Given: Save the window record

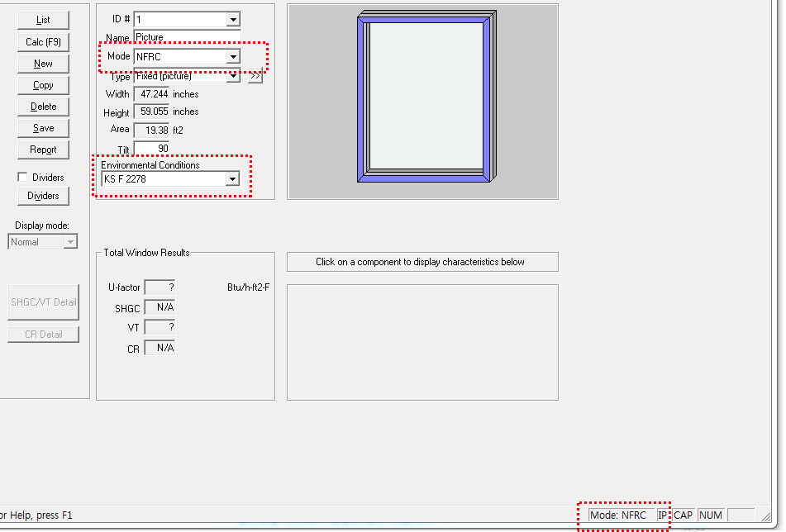Looking at the screenshot, I should coord(43,128).
